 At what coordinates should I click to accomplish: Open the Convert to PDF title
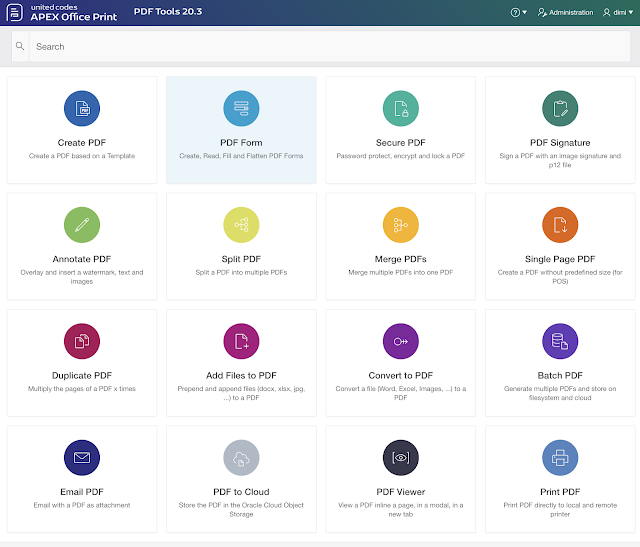(400, 375)
